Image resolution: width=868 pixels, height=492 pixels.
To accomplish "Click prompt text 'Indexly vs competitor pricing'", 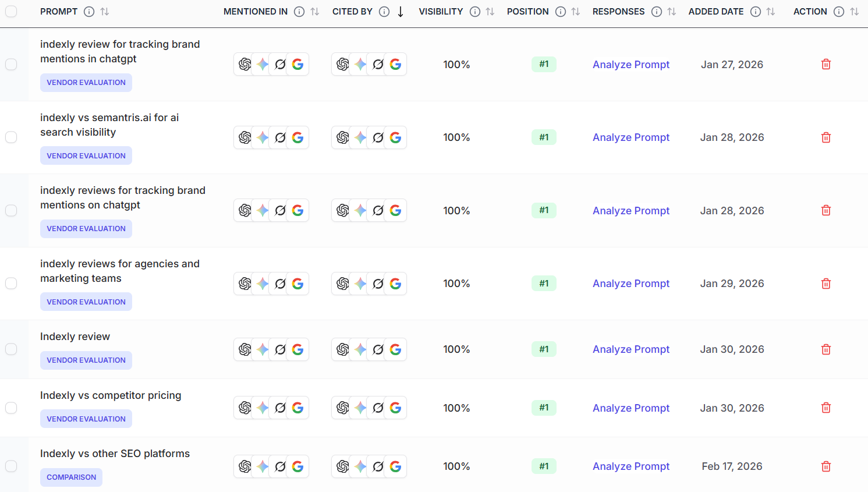I will [x=111, y=395].
